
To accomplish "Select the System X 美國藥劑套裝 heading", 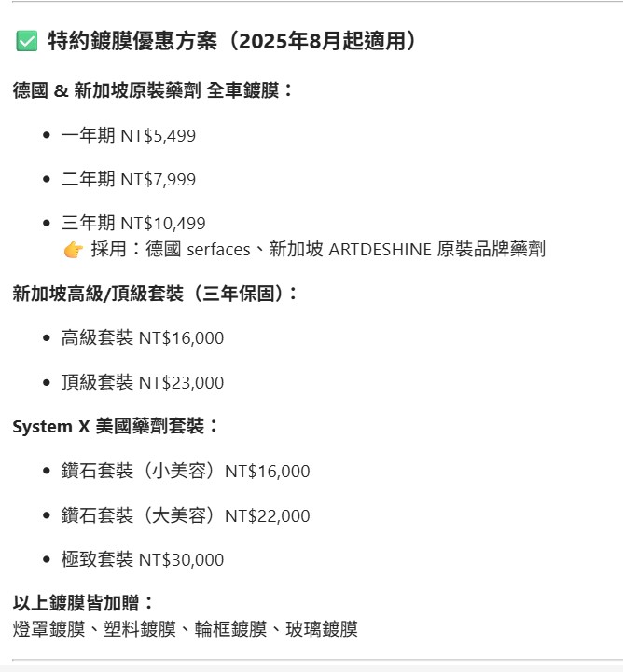I will 117,427.
